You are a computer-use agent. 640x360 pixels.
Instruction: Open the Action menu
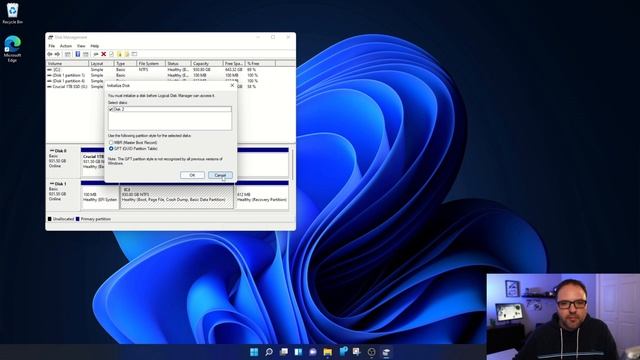click(x=66, y=46)
